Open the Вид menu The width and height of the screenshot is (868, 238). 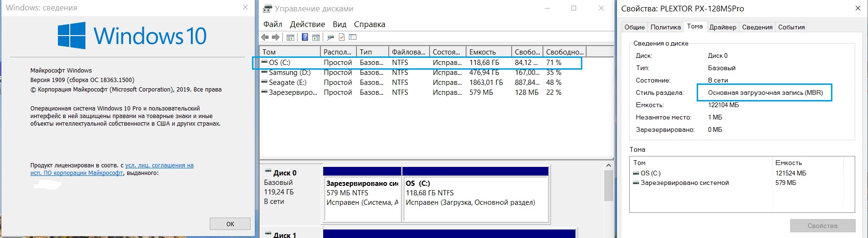[x=339, y=24]
